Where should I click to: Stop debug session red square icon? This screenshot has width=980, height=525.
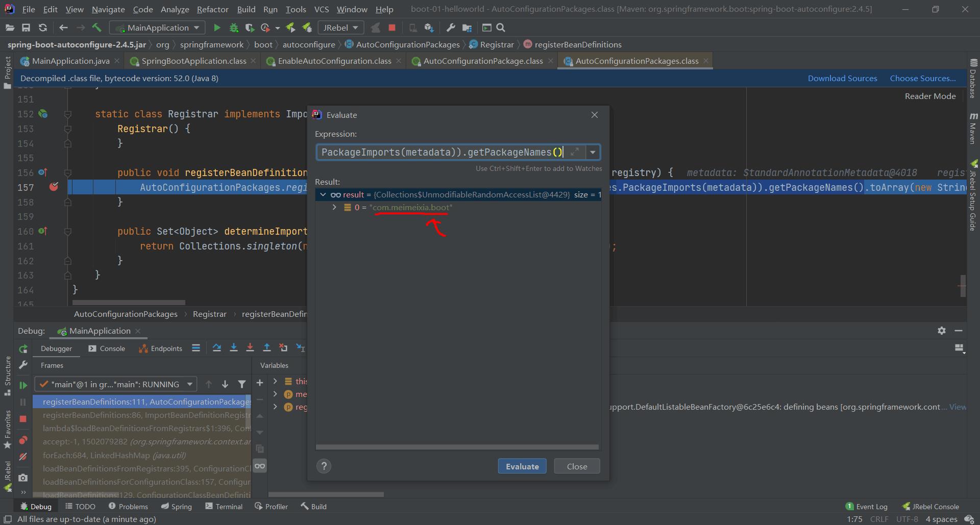(23, 419)
